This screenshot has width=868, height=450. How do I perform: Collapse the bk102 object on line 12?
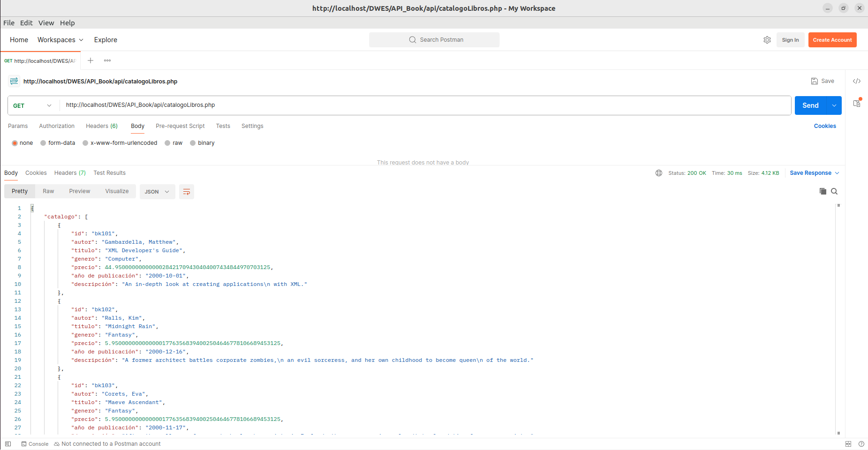(x=59, y=301)
